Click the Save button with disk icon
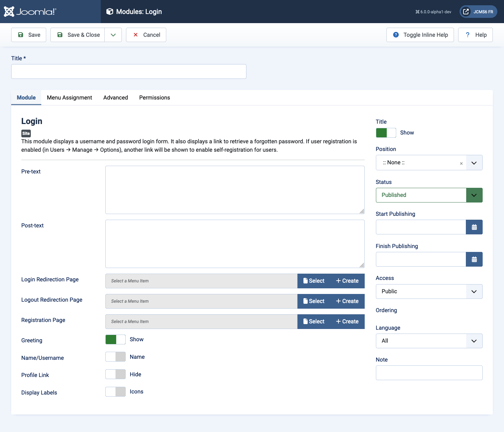Viewport: 504px width, 432px height. 29,35
